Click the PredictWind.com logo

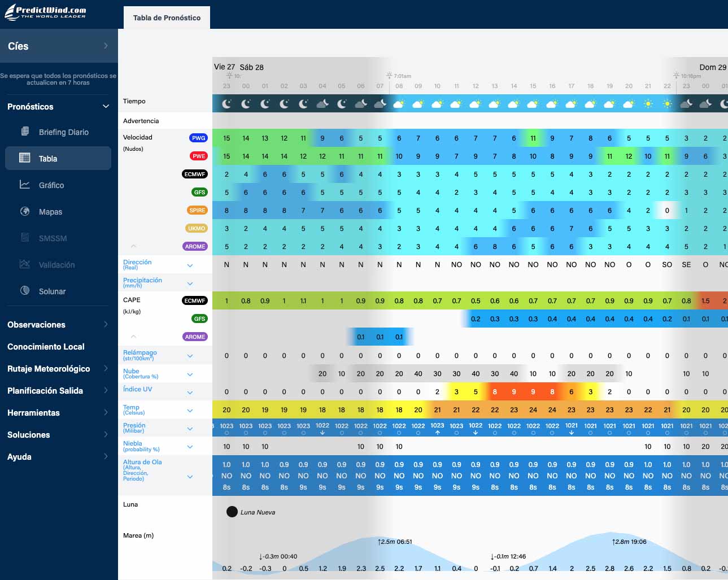tap(46, 12)
